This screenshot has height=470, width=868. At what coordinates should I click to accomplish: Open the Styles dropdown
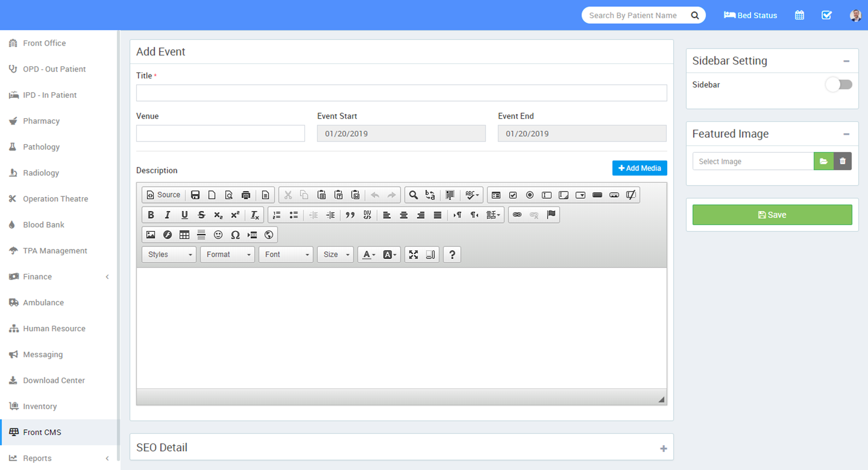(x=169, y=255)
